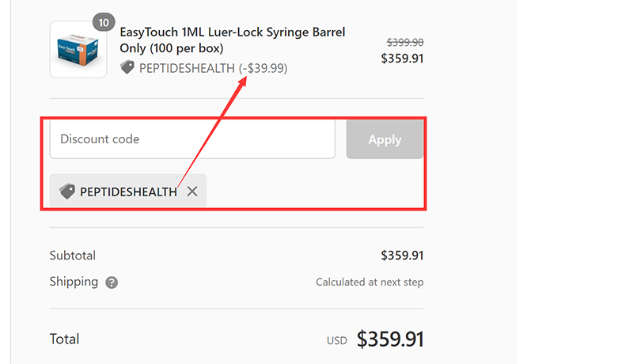Open the EasyTouch syringe box thumbnail

pos(78,49)
